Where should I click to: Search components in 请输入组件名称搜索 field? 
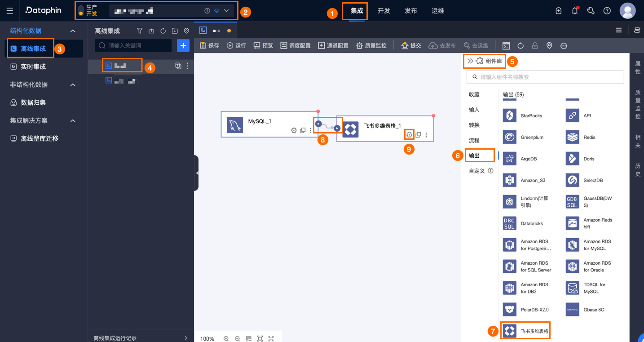(545, 77)
